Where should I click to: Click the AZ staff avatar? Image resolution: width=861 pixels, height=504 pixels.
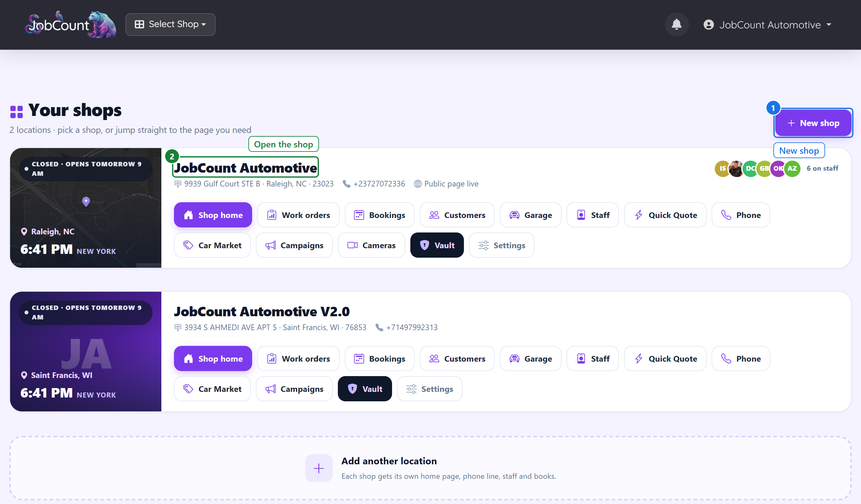tap(792, 168)
